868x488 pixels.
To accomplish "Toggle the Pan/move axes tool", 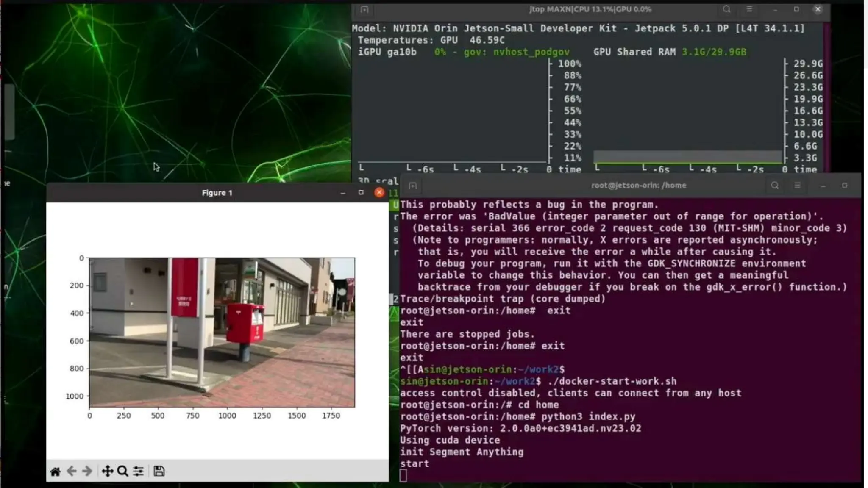I will tap(107, 471).
